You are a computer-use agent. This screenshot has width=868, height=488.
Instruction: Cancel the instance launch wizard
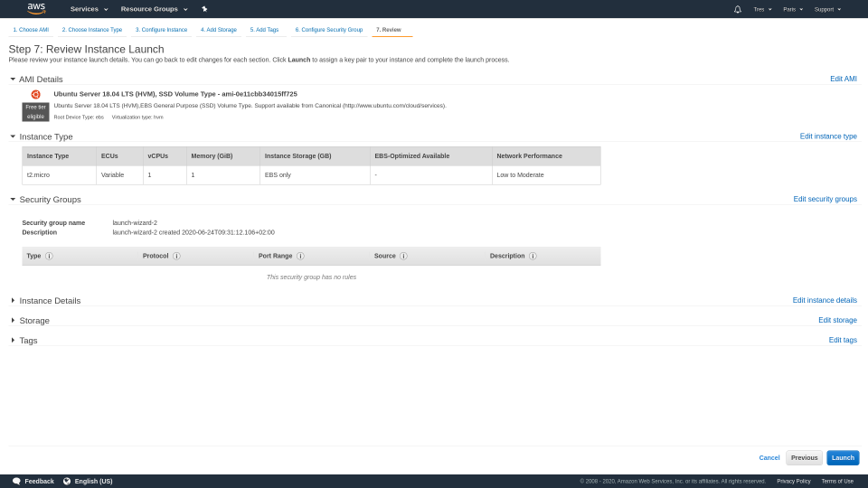[769, 458]
